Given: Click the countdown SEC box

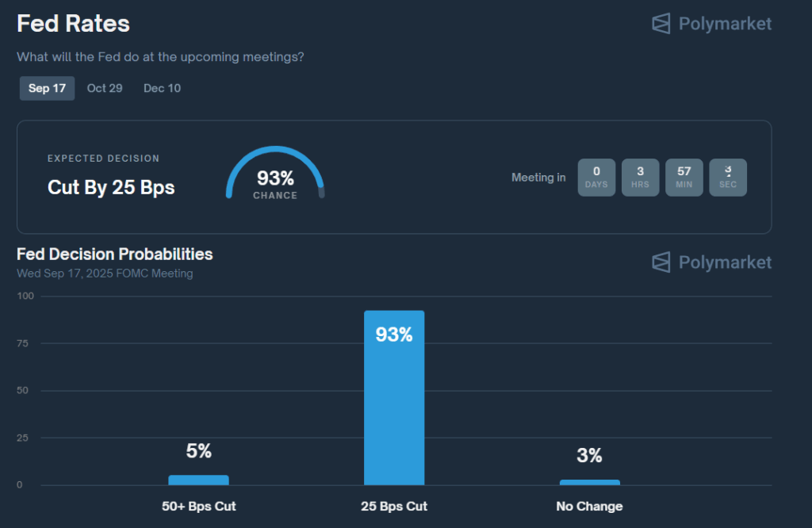Looking at the screenshot, I should (x=727, y=177).
